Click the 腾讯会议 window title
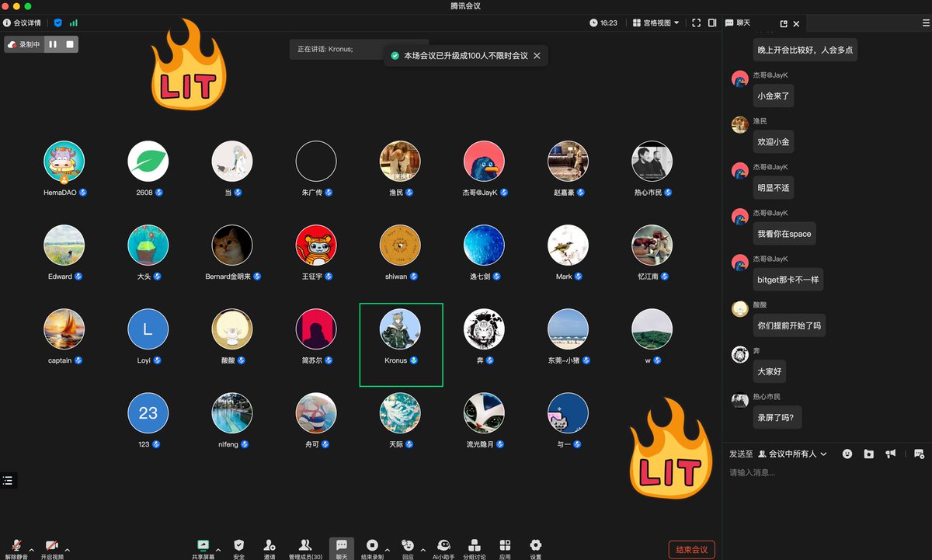The height and width of the screenshot is (560, 932). click(466, 6)
